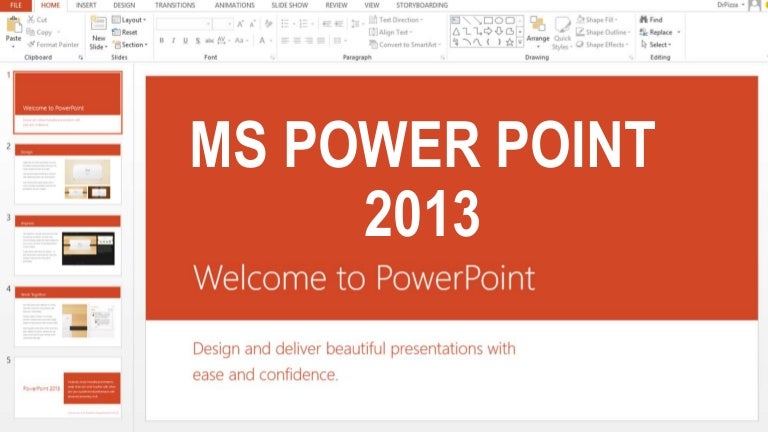The height and width of the screenshot is (432, 768).
Task: Click the FILE button
Action: pos(16,5)
